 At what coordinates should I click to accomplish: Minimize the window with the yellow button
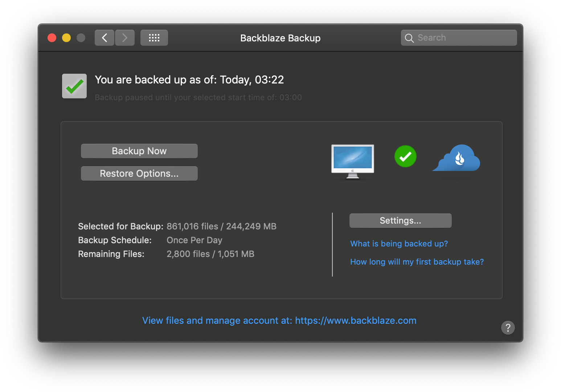[66, 38]
